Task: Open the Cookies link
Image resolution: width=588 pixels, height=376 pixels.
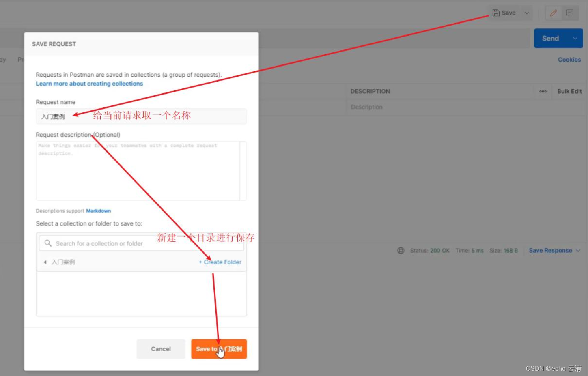Action: (x=569, y=60)
